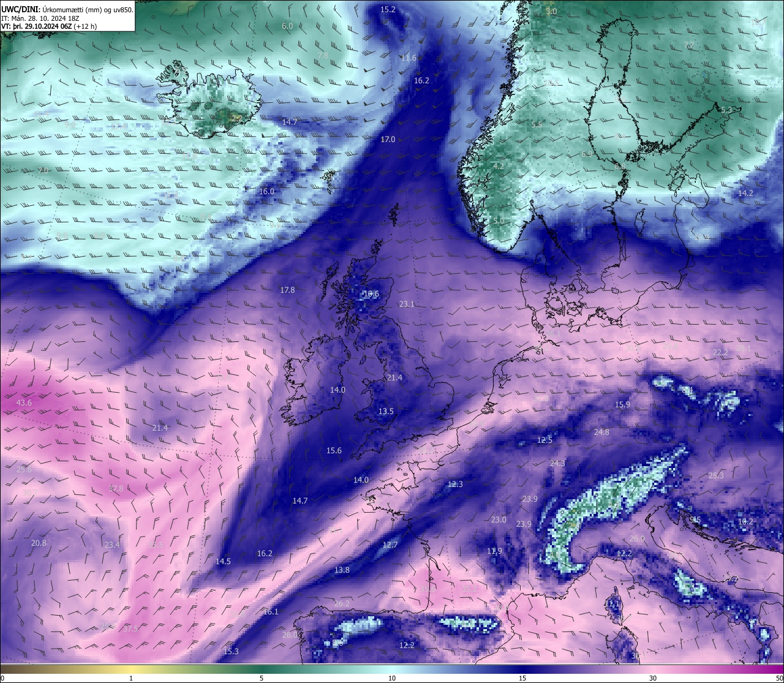Click the 37.8 value over Atlantic
784x683 pixels.
point(116,489)
